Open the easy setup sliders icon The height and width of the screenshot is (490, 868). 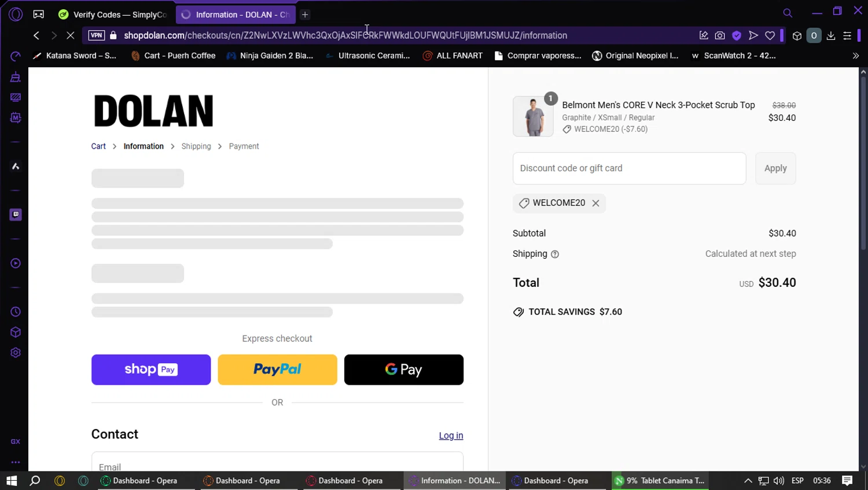click(x=848, y=35)
